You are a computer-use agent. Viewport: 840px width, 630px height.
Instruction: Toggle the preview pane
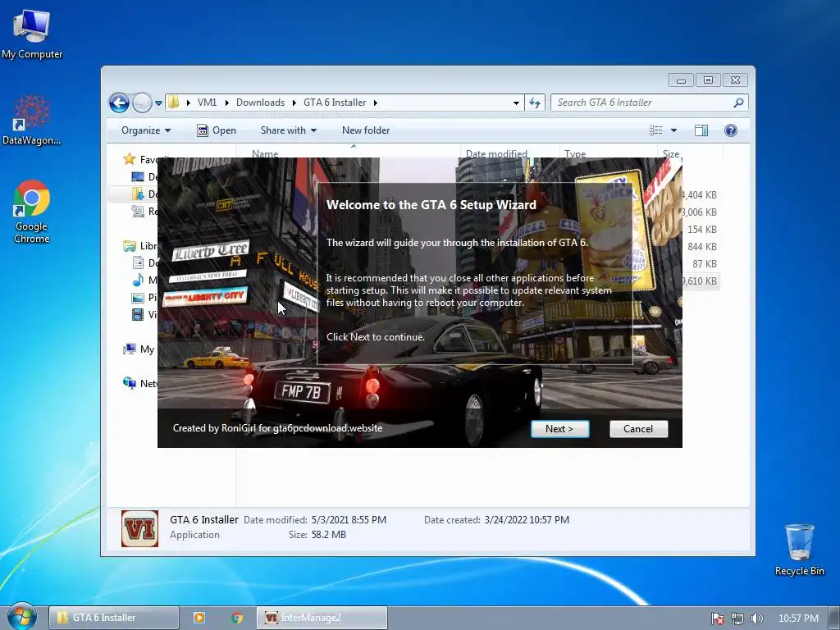701,130
